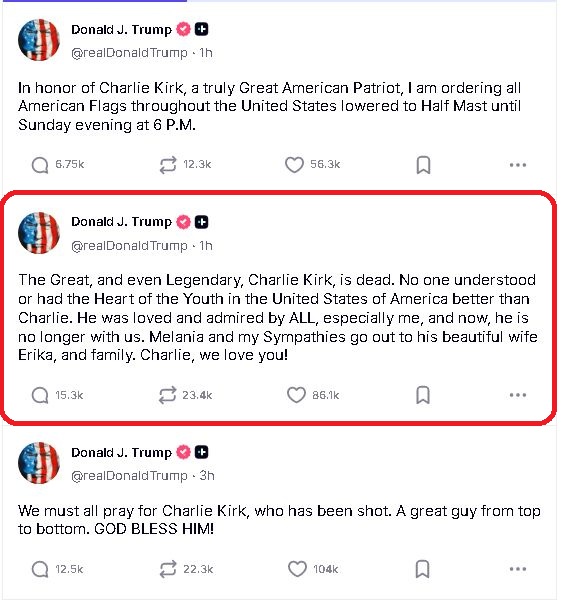The width and height of the screenshot is (561, 600).
Task: Open three-dot menu on highlighted post
Action: [x=518, y=395]
